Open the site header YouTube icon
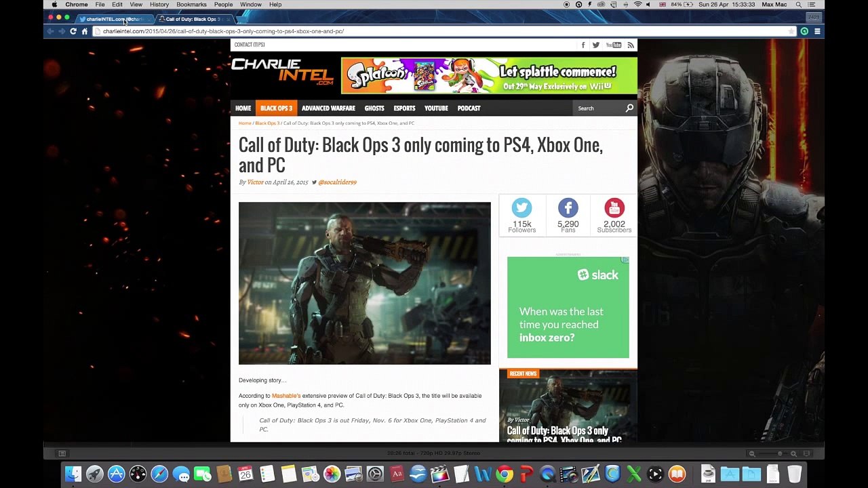Screen dimensions: 868x488 point(614,45)
